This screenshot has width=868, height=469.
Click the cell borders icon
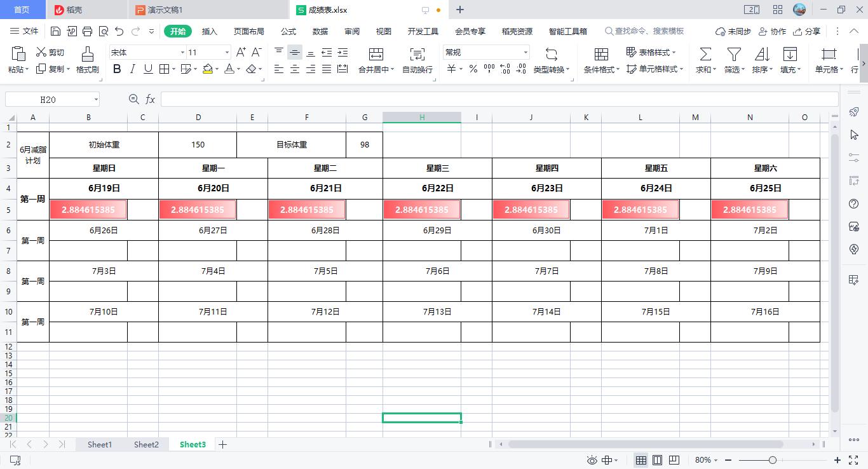pos(164,69)
